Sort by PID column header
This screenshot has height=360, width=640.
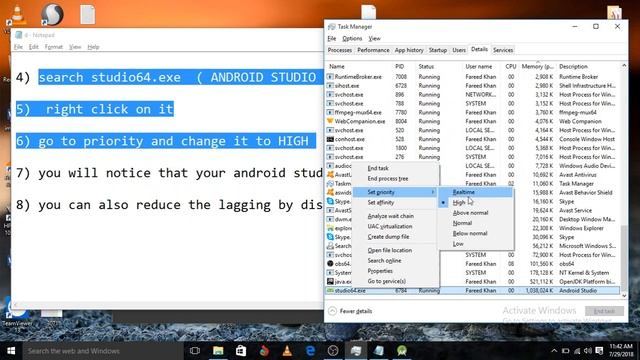tap(399, 66)
